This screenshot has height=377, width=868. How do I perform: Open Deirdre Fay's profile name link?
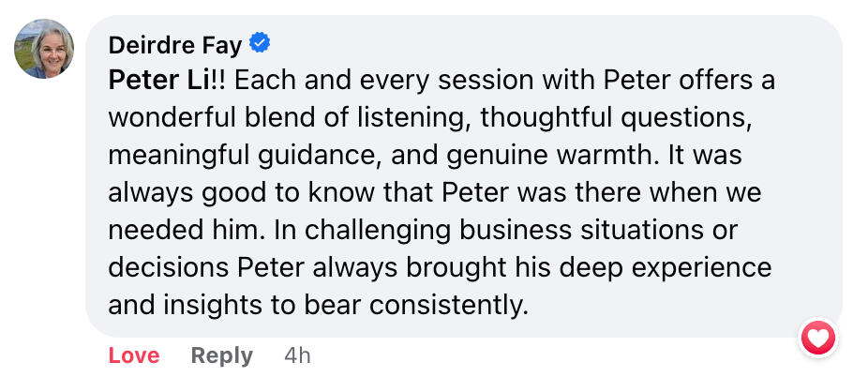[175, 43]
